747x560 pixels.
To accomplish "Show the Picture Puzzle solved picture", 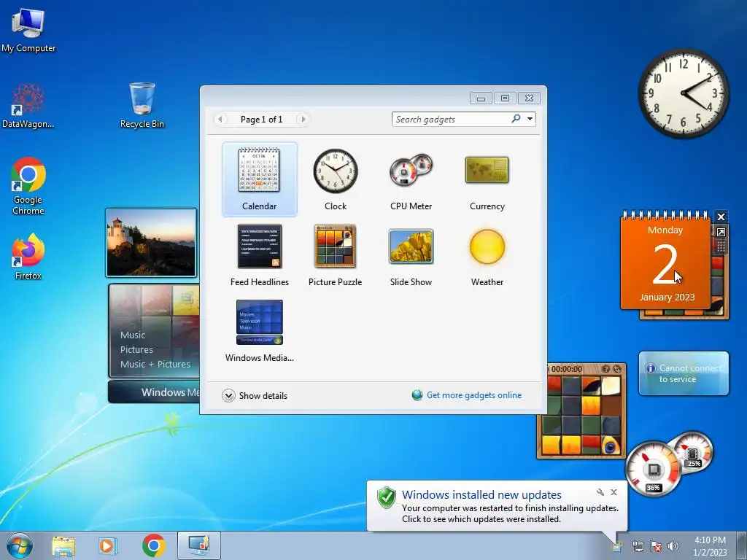I will (x=605, y=369).
